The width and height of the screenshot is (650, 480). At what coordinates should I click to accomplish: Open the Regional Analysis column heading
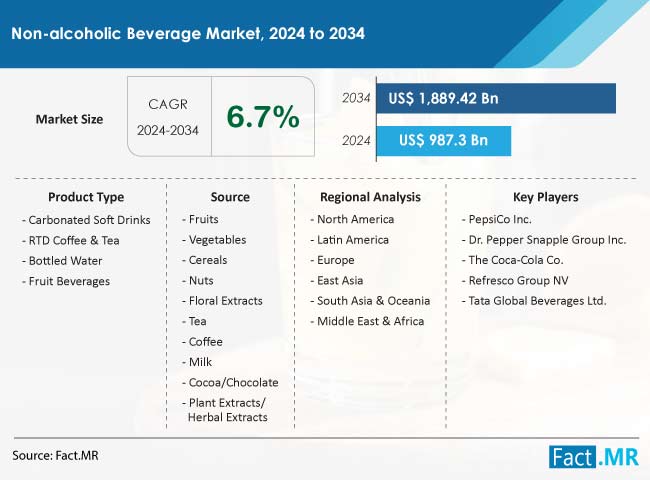tap(370, 197)
